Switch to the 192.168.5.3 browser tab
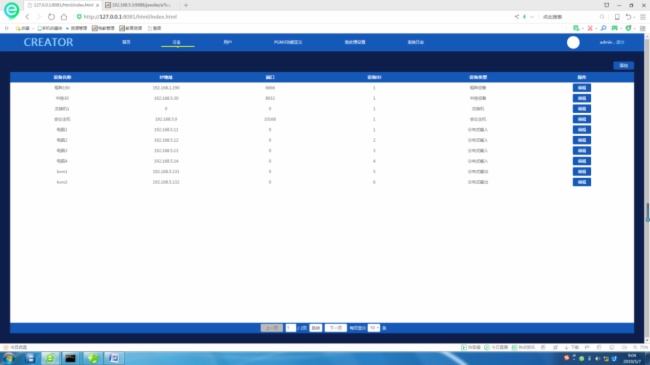Screen dimensions: 650x365 point(139,5)
